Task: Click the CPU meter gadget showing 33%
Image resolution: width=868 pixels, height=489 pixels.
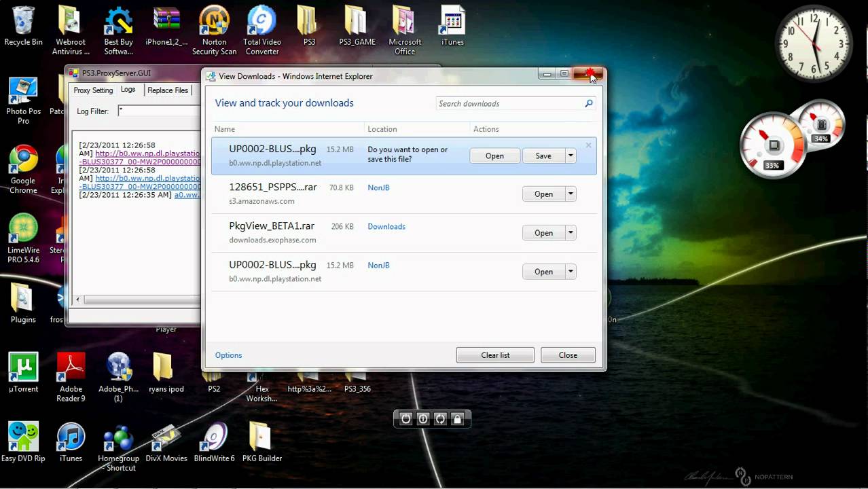Action: [x=773, y=146]
